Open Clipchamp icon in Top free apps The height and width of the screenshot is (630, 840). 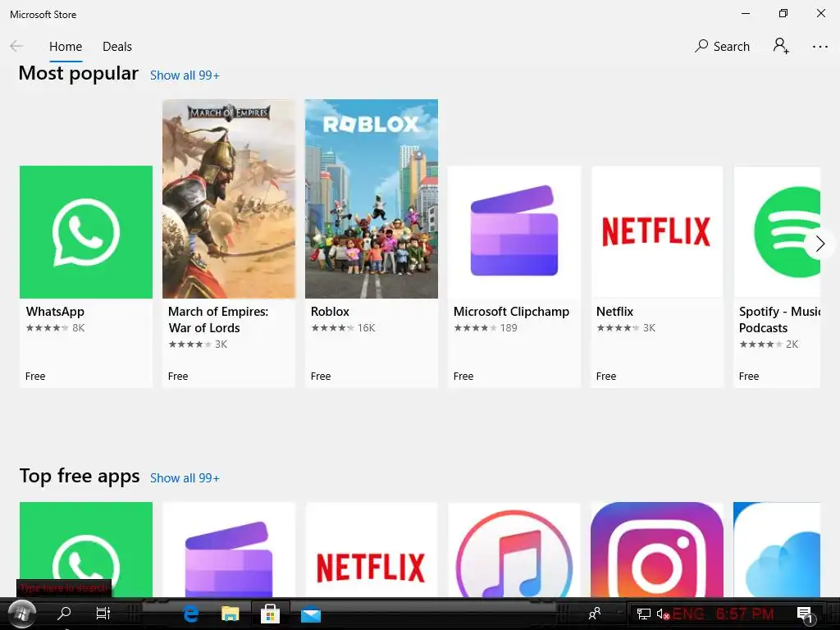click(229, 549)
